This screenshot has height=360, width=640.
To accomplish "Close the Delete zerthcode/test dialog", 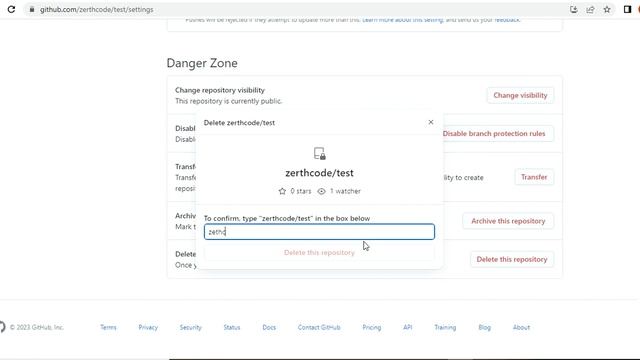I will (x=431, y=122).
